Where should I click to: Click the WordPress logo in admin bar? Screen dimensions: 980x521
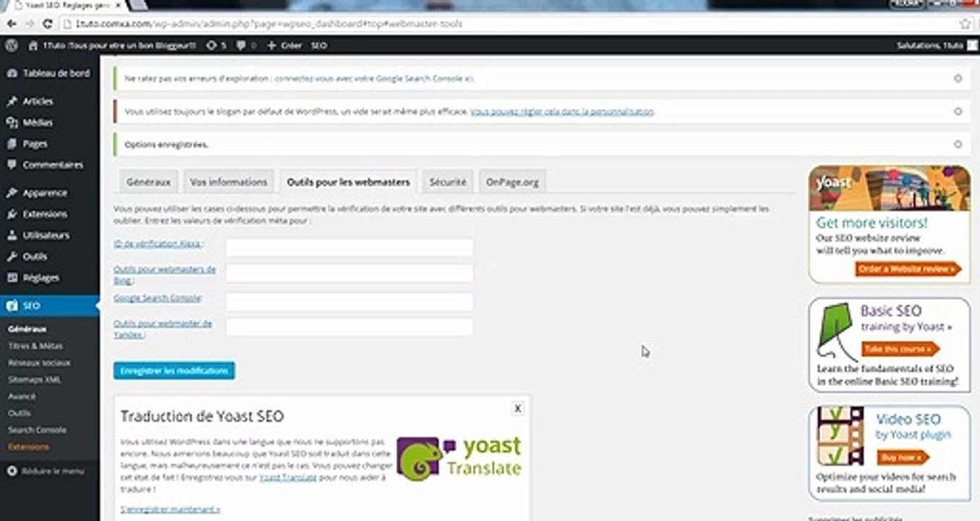[x=11, y=45]
